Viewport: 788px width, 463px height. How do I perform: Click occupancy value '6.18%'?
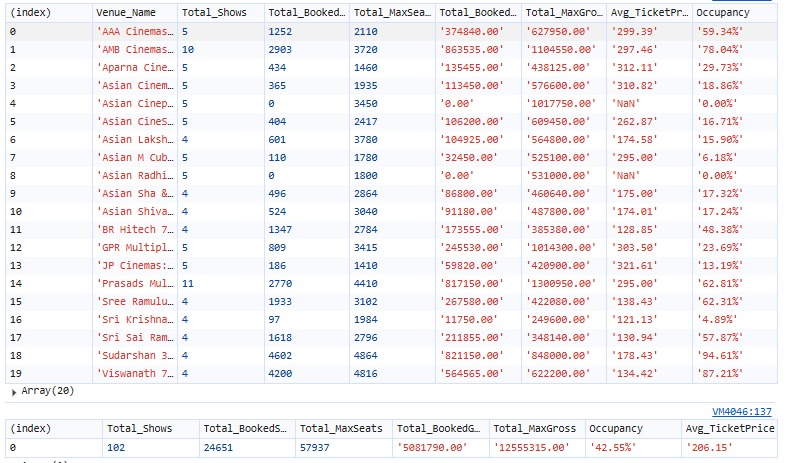717,157
